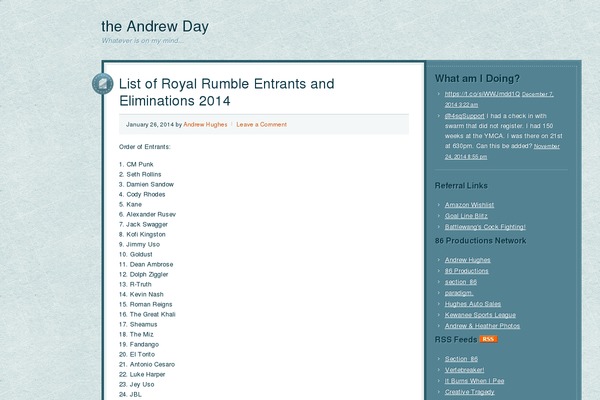The height and width of the screenshot is (400, 600).
Task: Open the paradigm. link
Action: [458, 293]
